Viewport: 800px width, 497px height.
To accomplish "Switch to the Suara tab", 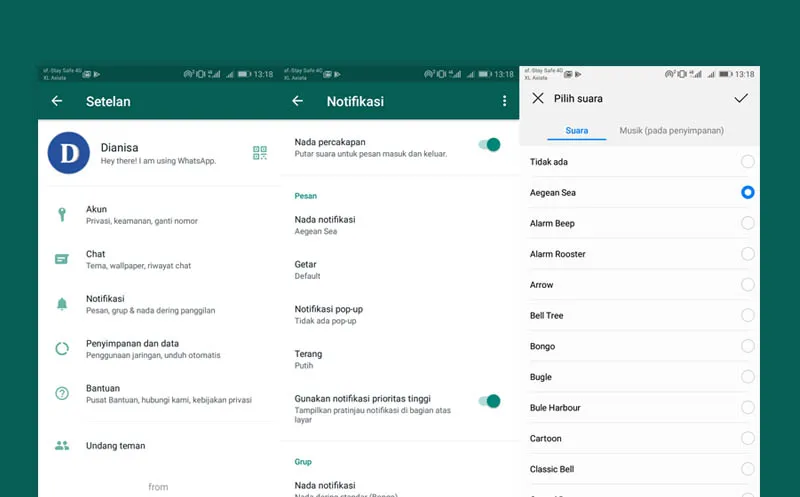I will pos(577,131).
